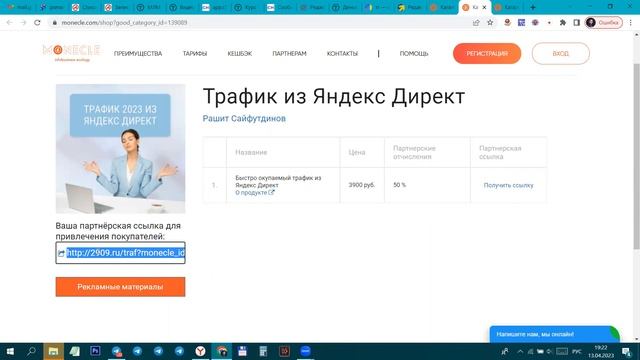This screenshot has height=360, width=640.
Task: Click the Monecle logo
Action: tap(71, 53)
